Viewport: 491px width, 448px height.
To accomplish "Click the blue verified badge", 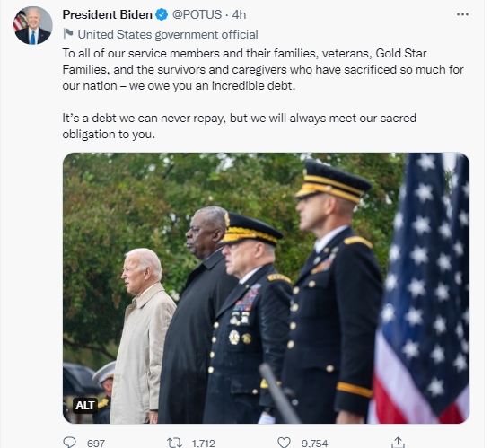I will click(x=162, y=14).
